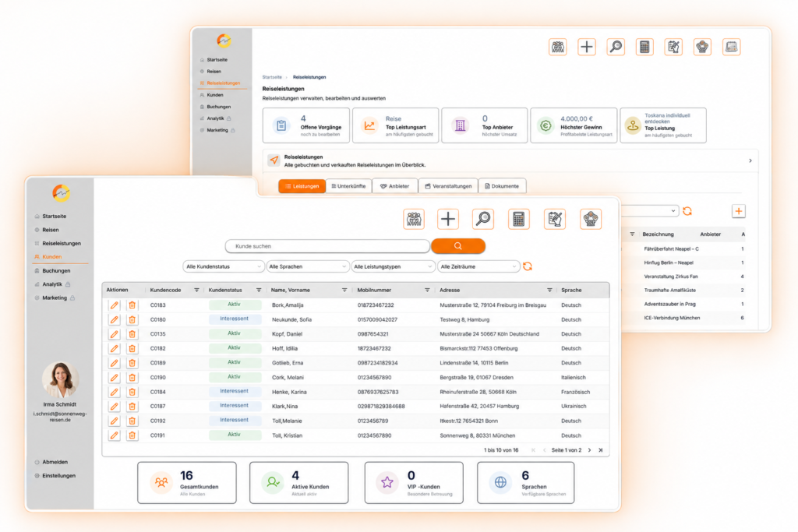Switch to Veranstaltungen tab
Viewport: 798px width, 532px height.
pyautogui.click(x=448, y=186)
